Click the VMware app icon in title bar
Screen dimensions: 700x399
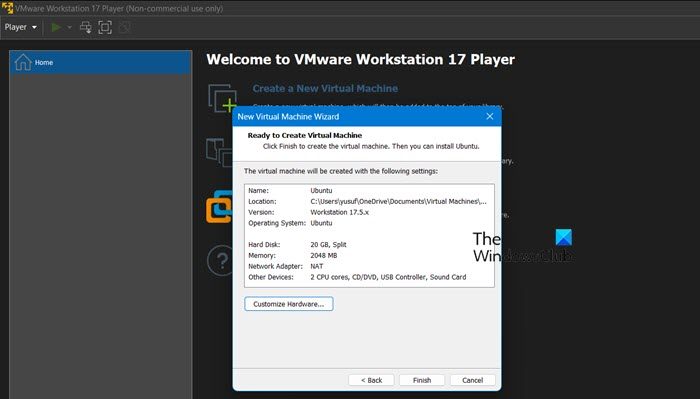click(8, 8)
